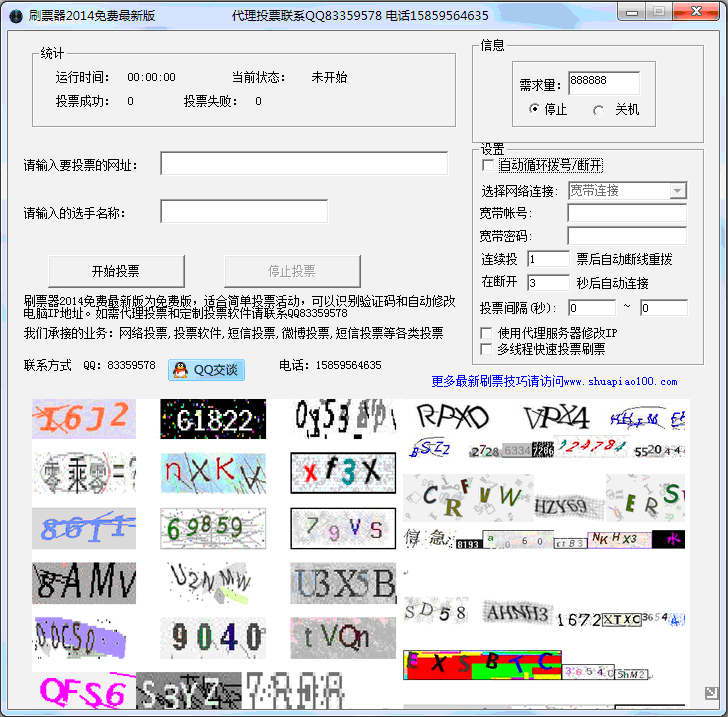Viewport: 728px width, 717px height.
Task: Click the first 投票间隔 minimum field
Action: click(592, 307)
